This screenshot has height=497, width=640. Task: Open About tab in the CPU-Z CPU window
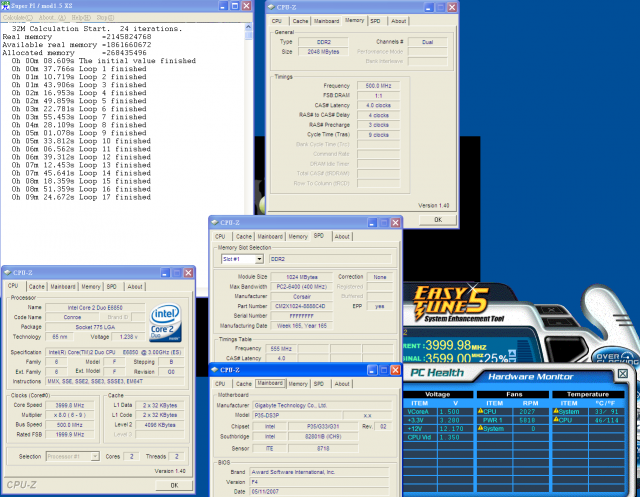[x=135, y=286]
